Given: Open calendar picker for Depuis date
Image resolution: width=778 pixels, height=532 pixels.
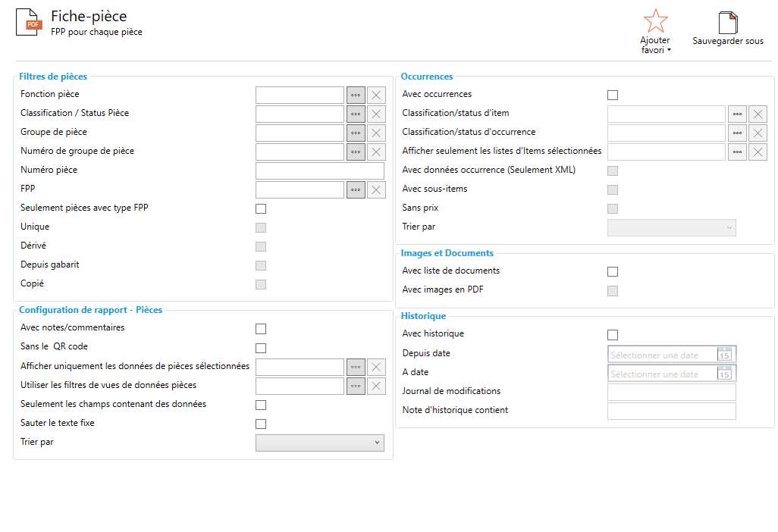Looking at the screenshot, I should tap(724, 355).
